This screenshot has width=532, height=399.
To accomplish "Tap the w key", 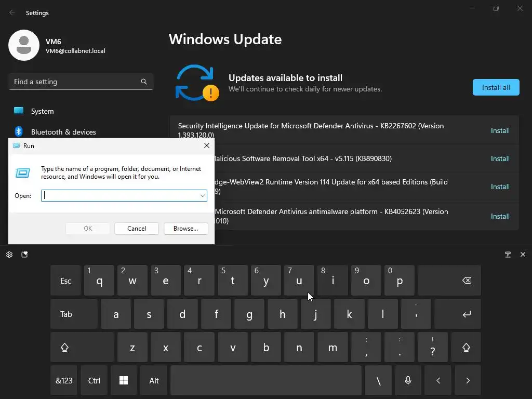I will (132, 281).
